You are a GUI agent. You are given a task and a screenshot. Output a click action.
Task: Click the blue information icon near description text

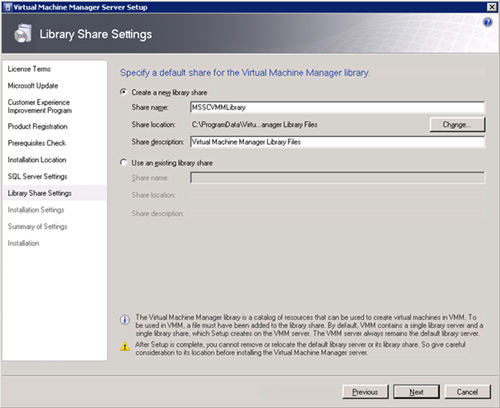pyautogui.click(x=125, y=320)
